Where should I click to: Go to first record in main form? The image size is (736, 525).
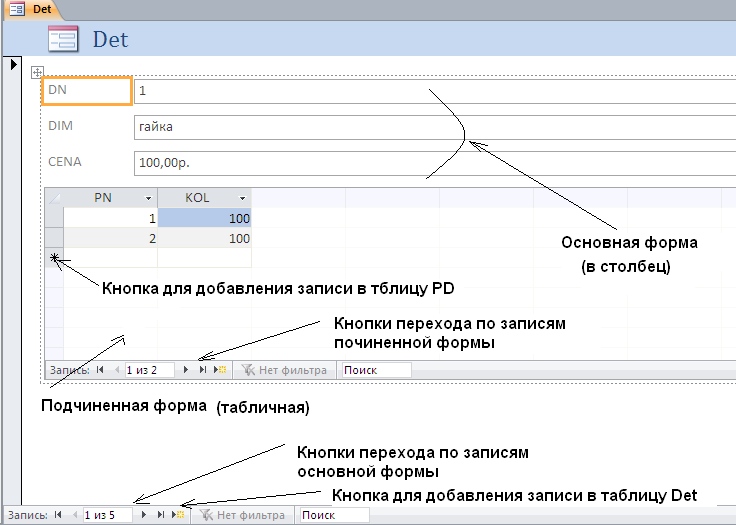click(x=58, y=515)
